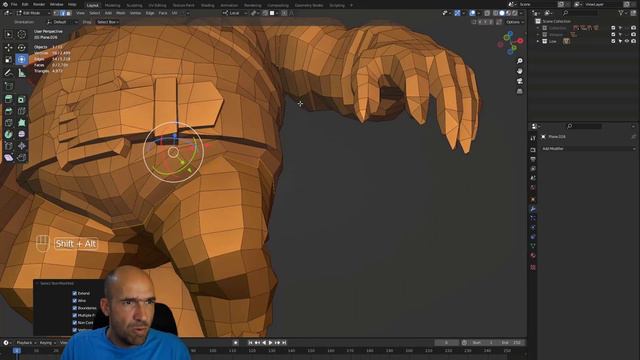
Task: Open the Playback dropdown in the timeline
Action: click(x=26, y=343)
